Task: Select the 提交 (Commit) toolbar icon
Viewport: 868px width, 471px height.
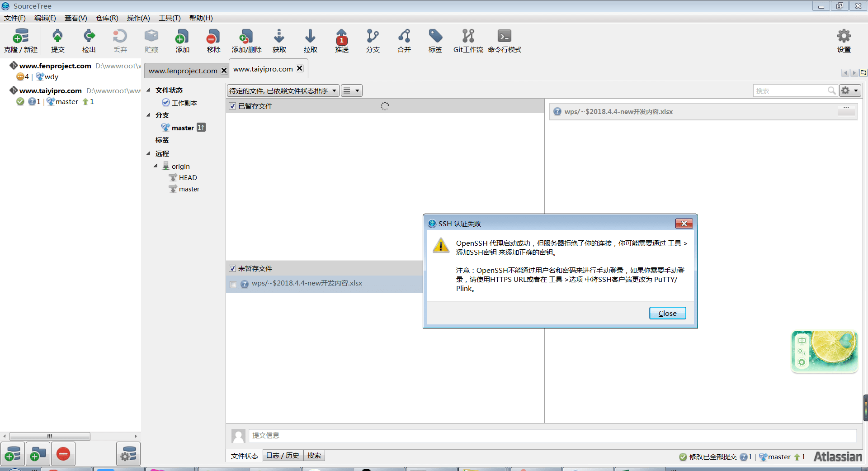Action: (57, 41)
